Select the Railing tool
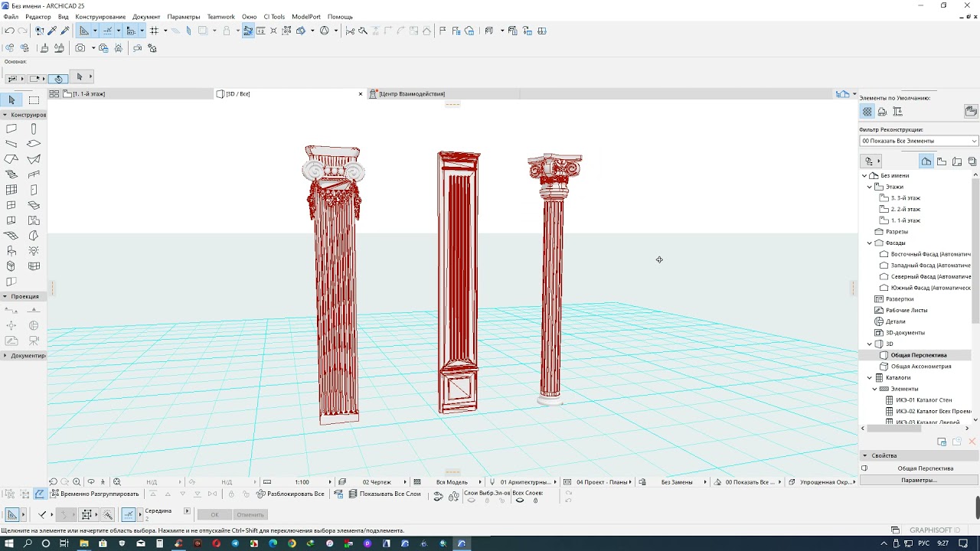The width and height of the screenshot is (980, 551). 34,174
